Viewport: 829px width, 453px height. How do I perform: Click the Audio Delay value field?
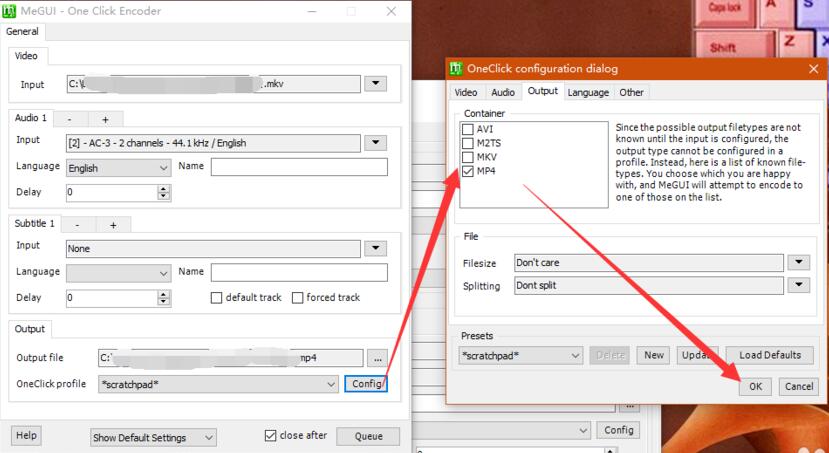[x=112, y=192]
